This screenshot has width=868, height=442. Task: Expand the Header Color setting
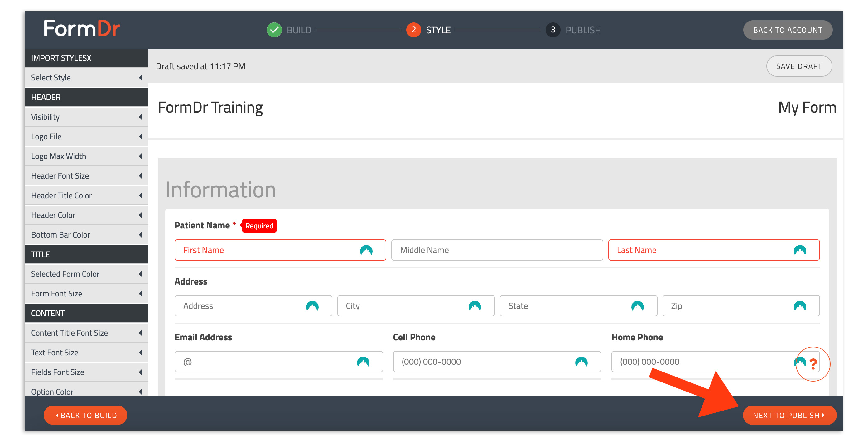click(87, 215)
